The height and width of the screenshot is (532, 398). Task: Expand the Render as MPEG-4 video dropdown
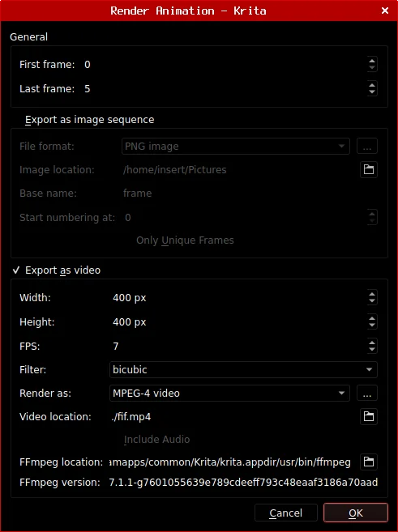(x=229, y=394)
